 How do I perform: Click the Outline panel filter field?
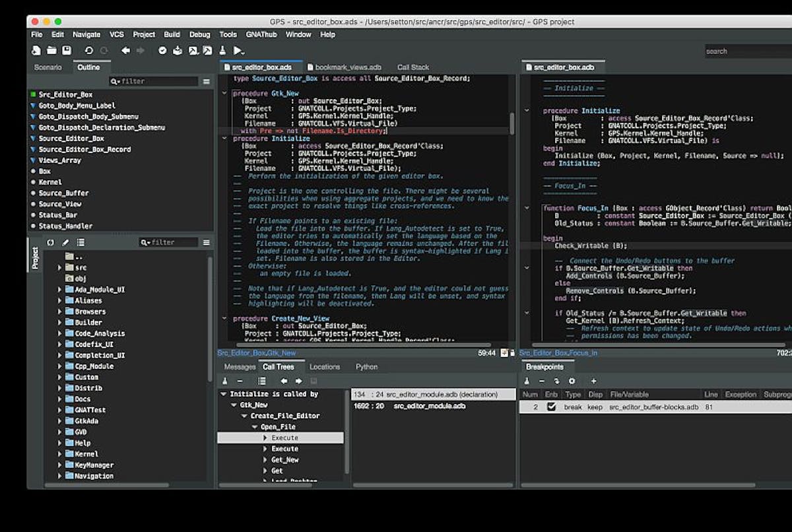click(x=158, y=81)
